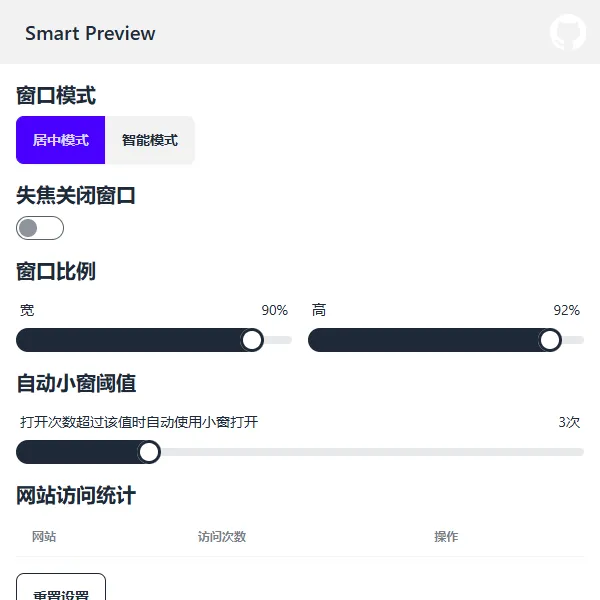Click the Smart Preview title text

(x=90, y=33)
